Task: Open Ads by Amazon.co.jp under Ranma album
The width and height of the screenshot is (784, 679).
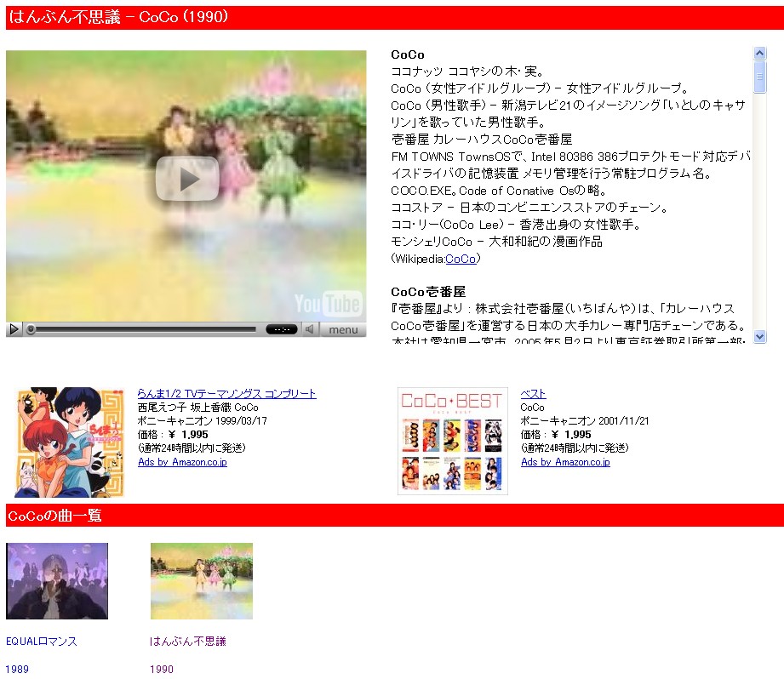Action: tap(182, 462)
